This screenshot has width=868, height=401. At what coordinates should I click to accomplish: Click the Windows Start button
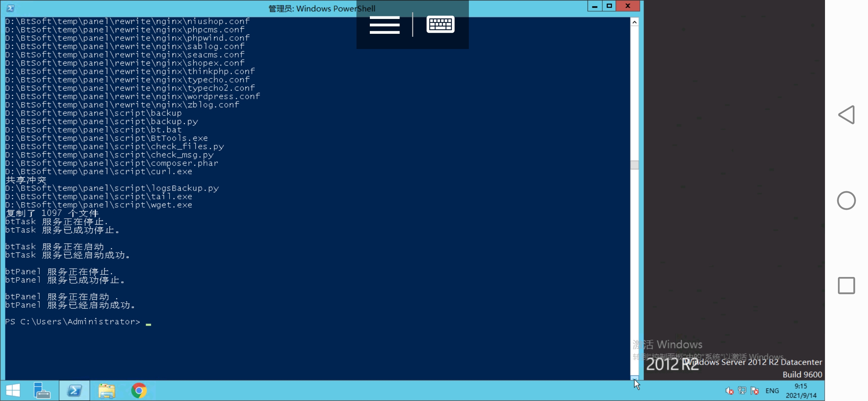[x=13, y=391]
